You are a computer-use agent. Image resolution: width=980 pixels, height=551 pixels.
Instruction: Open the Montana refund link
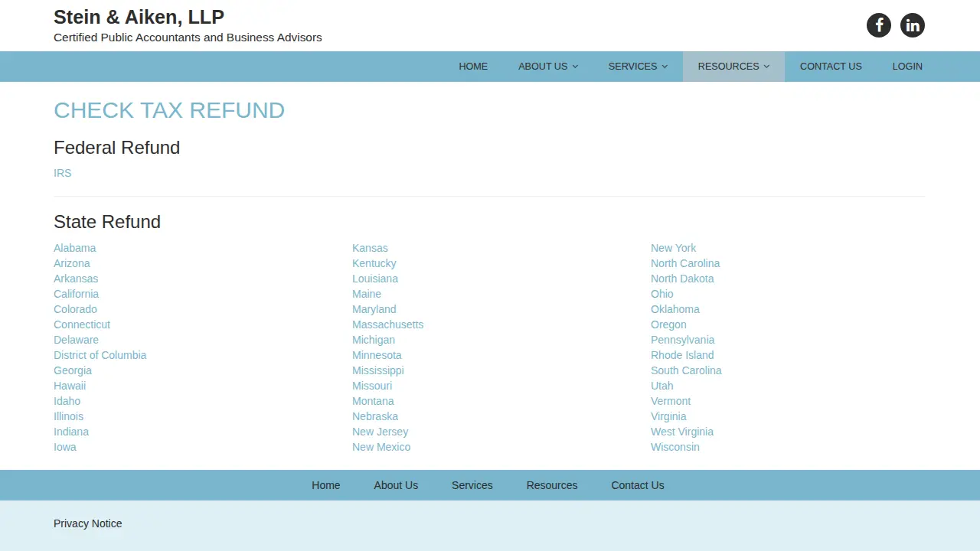373,401
